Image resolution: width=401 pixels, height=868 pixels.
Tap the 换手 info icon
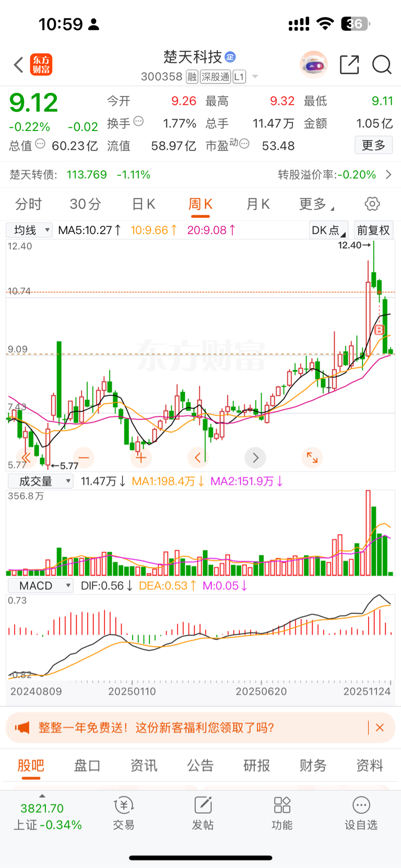[138, 121]
